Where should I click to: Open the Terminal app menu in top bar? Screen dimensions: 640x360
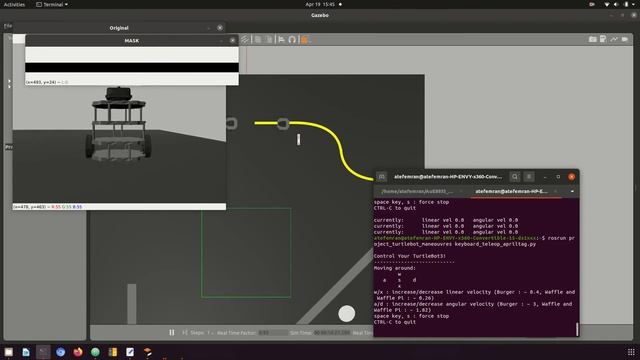[52, 4]
